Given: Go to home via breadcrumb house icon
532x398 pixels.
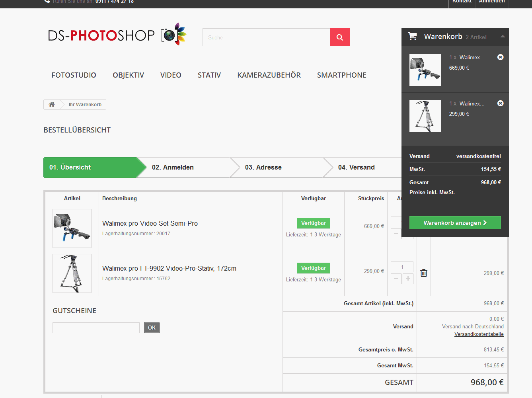Looking at the screenshot, I should click(x=52, y=104).
